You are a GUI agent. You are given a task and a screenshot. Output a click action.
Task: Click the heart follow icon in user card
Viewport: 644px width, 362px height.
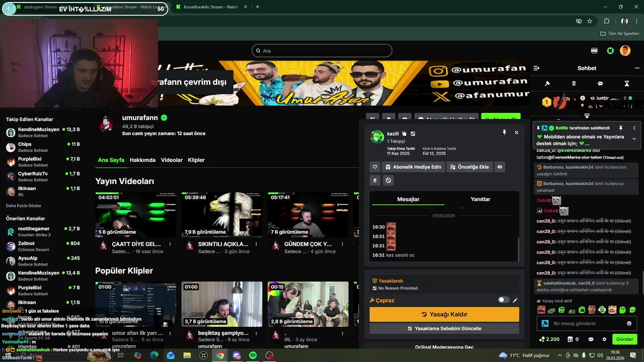[x=375, y=167]
